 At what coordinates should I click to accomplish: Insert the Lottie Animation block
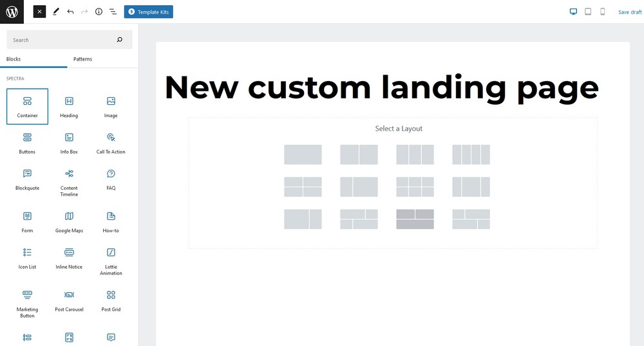(x=111, y=260)
